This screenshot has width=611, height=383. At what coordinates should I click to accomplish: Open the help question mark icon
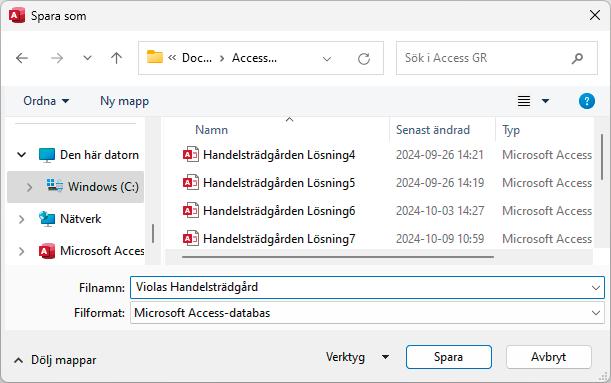[586, 101]
